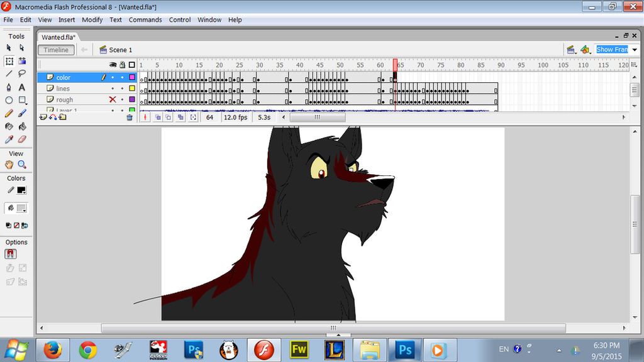Show the hidden rough layer
This screenshot has width=644, height=362.
[x=113, y=99]
